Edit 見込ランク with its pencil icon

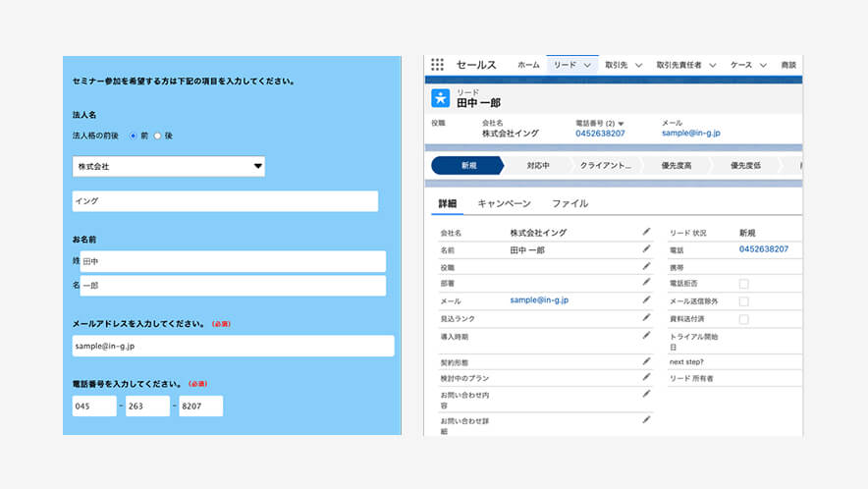pos(646,317)
